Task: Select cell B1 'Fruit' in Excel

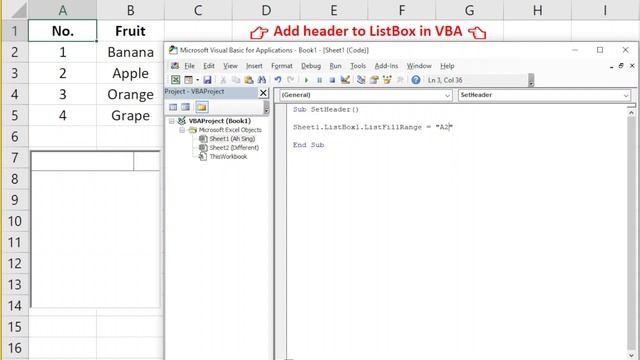Action: coord(130,31)
